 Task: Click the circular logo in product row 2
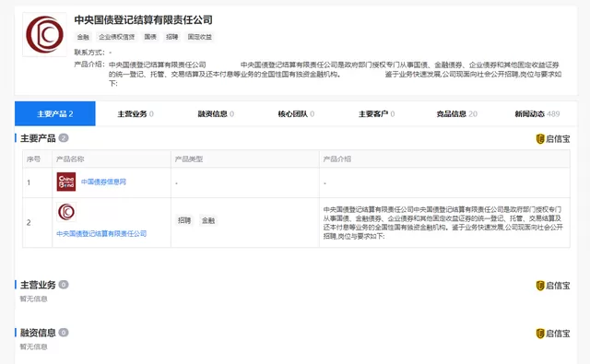pos(66,212)
